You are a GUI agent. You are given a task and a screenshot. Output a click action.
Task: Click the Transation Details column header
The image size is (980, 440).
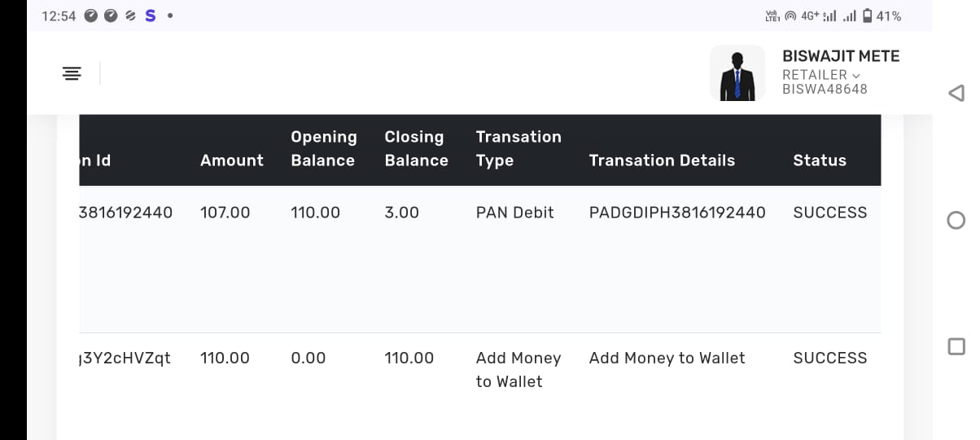pyautogui.click(x=661, y=161)
